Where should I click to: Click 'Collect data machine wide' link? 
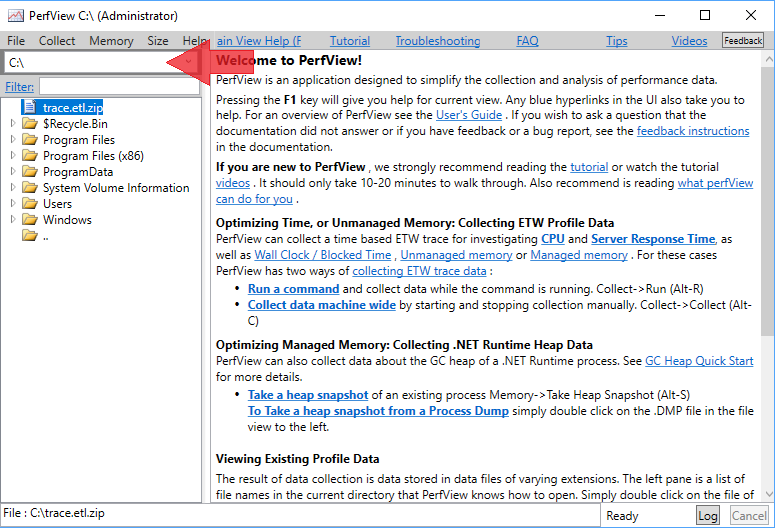coord(322,305)
